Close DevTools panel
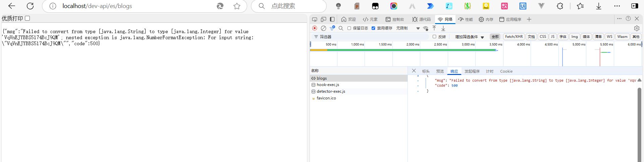Screen dimensions: 644x162 pos(637,19)
